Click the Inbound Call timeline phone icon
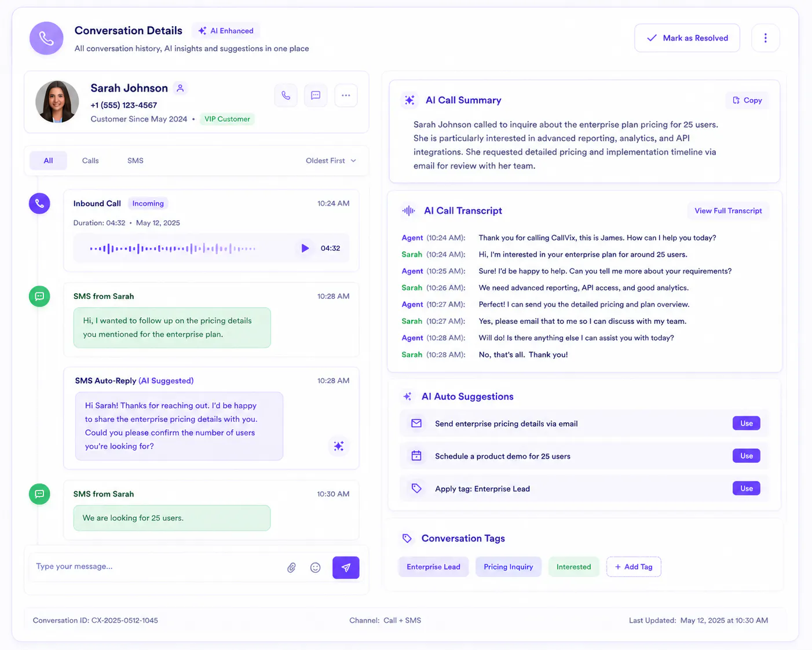This screenshot has height=650, width=812. tap(39, 203)
